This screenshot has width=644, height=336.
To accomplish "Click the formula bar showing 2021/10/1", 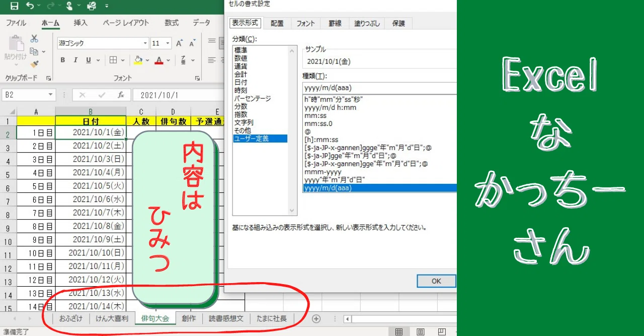I will click(x=179, y=95).
